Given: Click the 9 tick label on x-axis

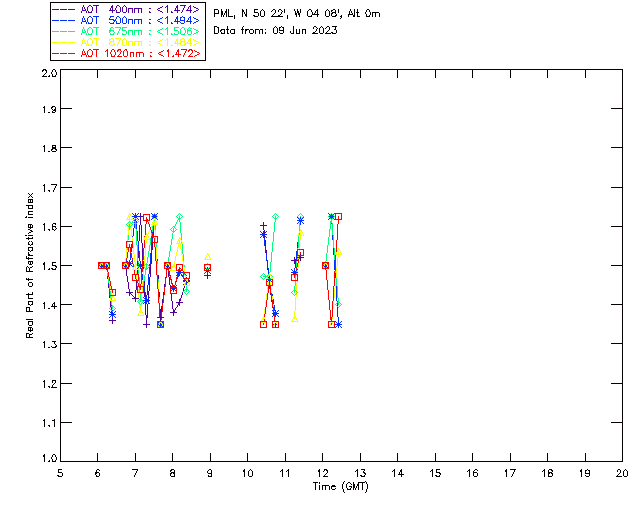Looking at the screenshot, I should pyautogui.click(x=210, y=473).
